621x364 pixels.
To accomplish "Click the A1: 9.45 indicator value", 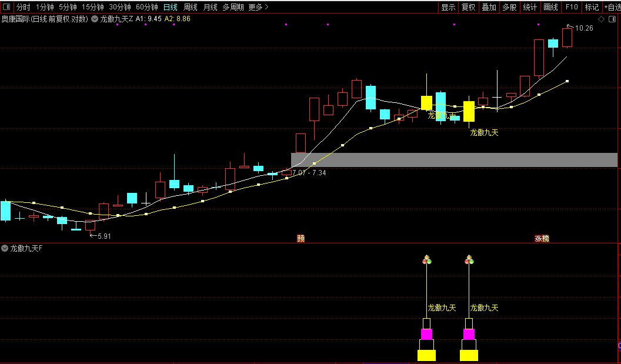I will [x=149, y=19].
